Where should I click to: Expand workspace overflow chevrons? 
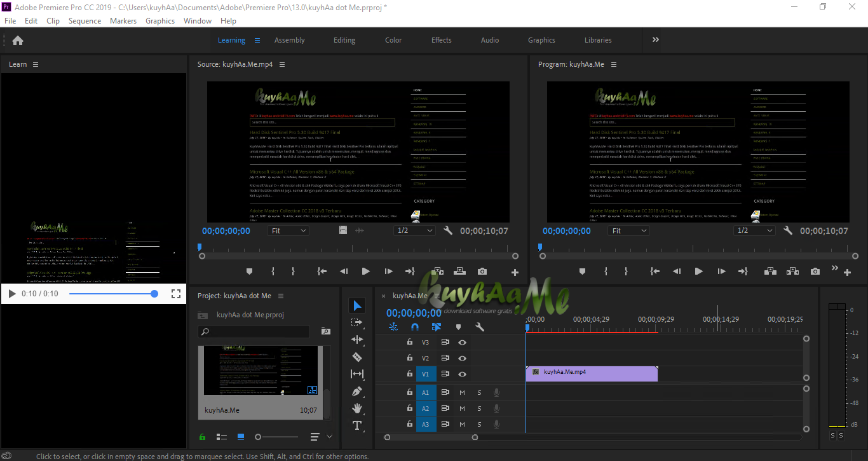656,40
